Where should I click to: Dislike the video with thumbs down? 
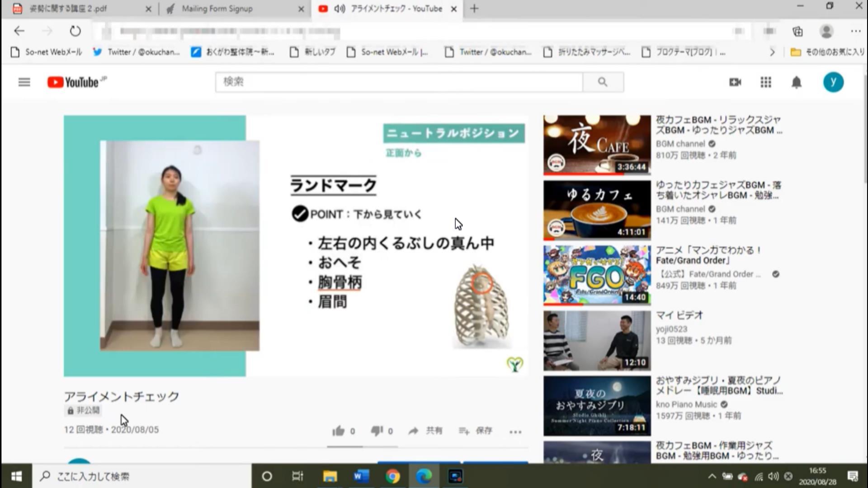pos(377,431)
